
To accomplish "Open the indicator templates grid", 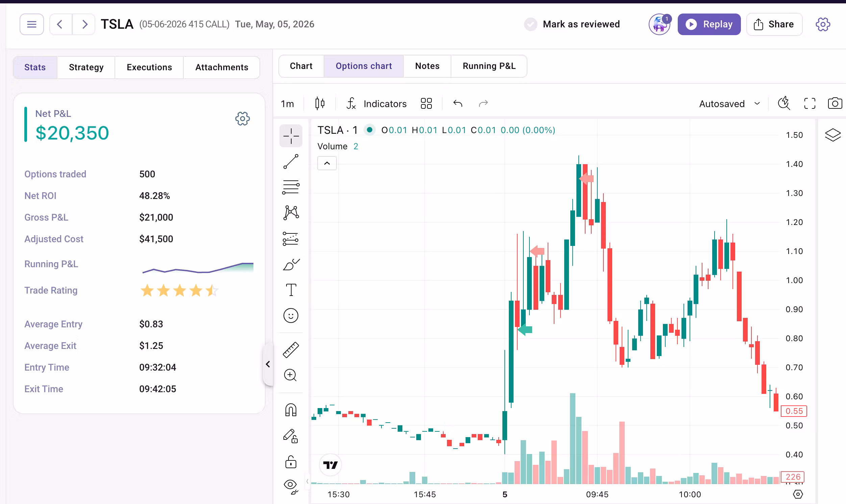I will (426, 103).
